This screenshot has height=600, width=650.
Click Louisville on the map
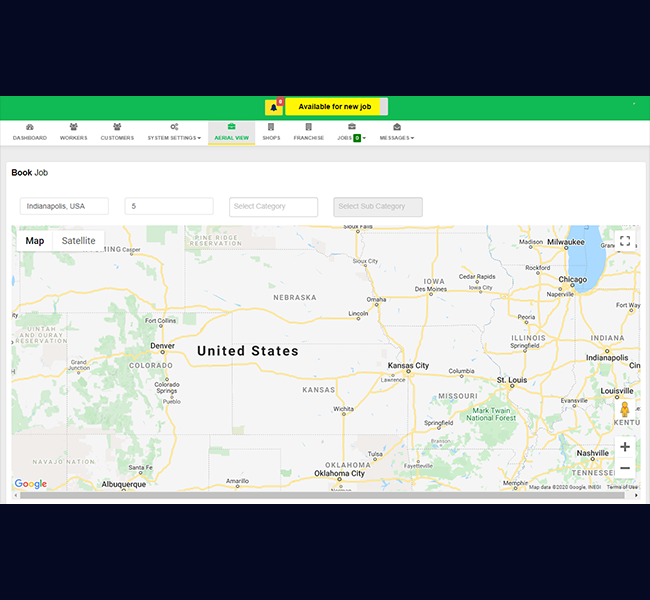tap(617, 391)
